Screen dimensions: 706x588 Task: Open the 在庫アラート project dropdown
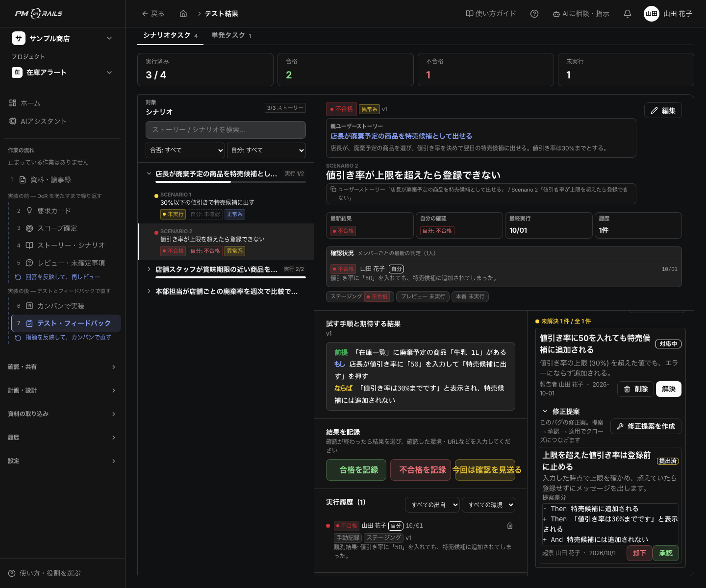coord(62,73)
